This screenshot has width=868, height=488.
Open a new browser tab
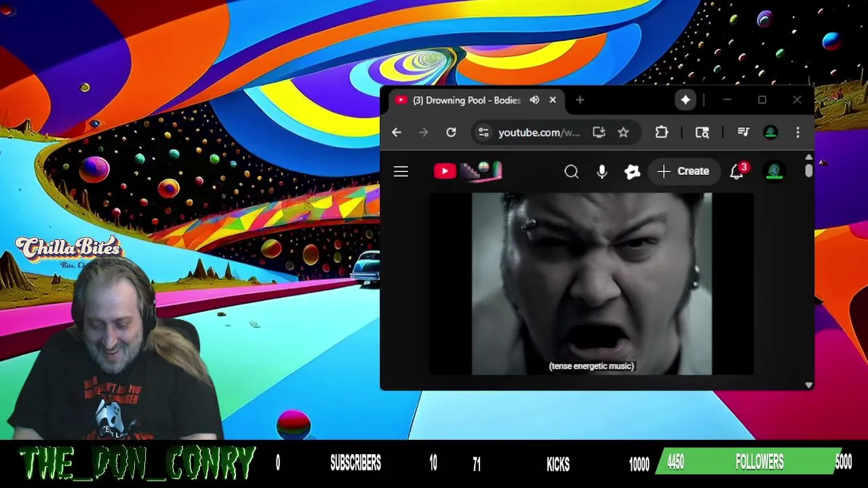click(x=580, y=100)
